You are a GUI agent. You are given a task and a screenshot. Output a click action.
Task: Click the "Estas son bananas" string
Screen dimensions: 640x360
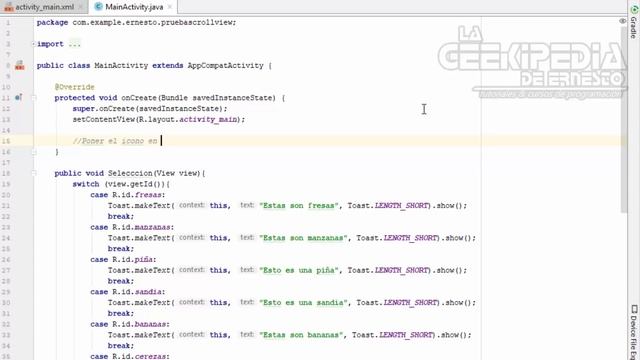(x=301, y=335)
